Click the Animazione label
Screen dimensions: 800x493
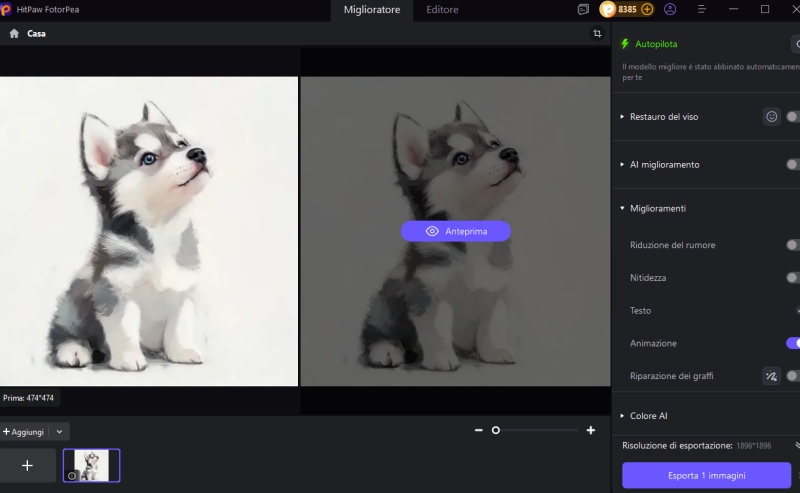653,343
